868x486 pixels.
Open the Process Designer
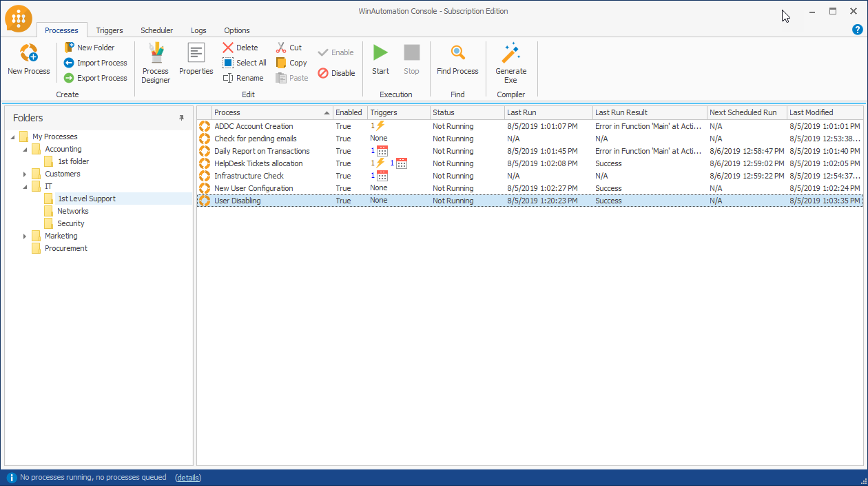pos(156,54)
